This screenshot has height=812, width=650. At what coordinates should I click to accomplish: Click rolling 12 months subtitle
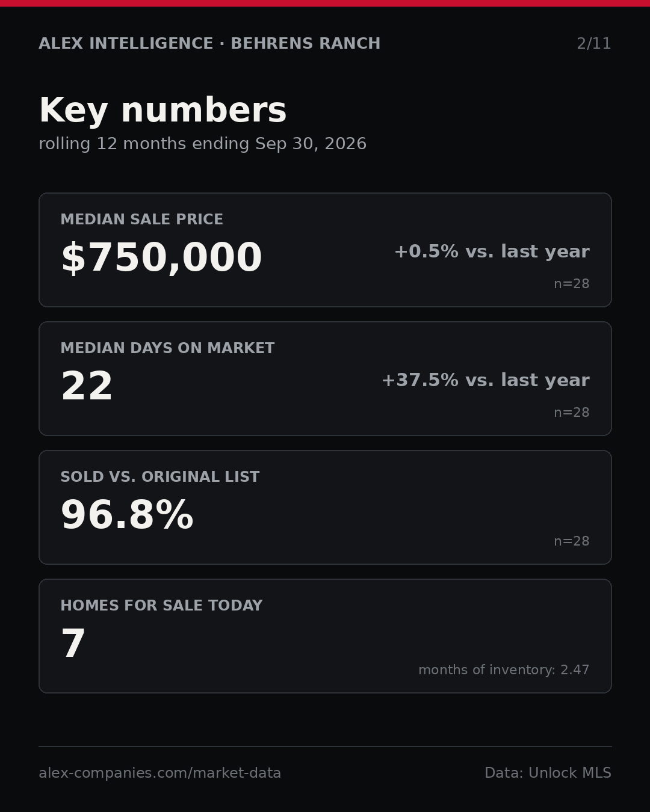coord(203,144)
